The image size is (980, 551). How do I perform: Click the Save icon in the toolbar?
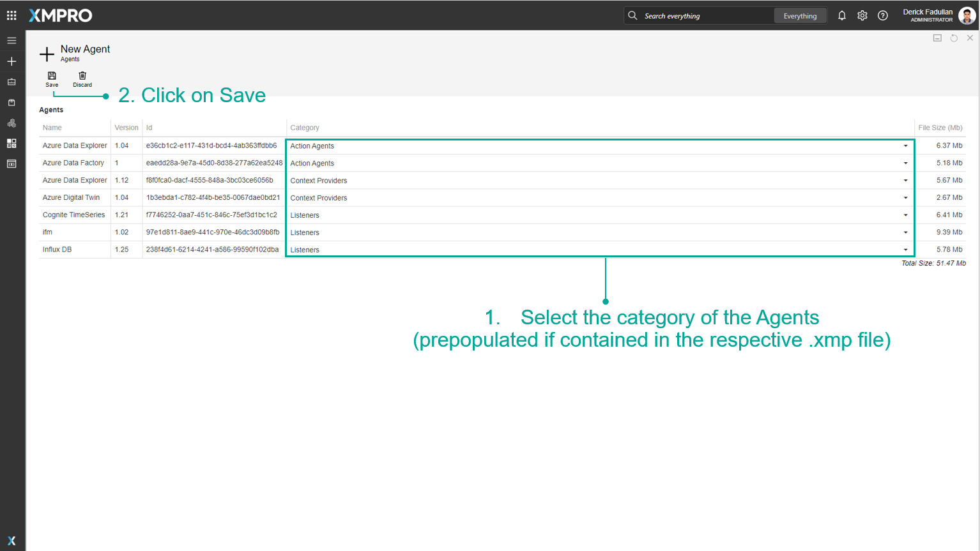(x=52, y=77)
